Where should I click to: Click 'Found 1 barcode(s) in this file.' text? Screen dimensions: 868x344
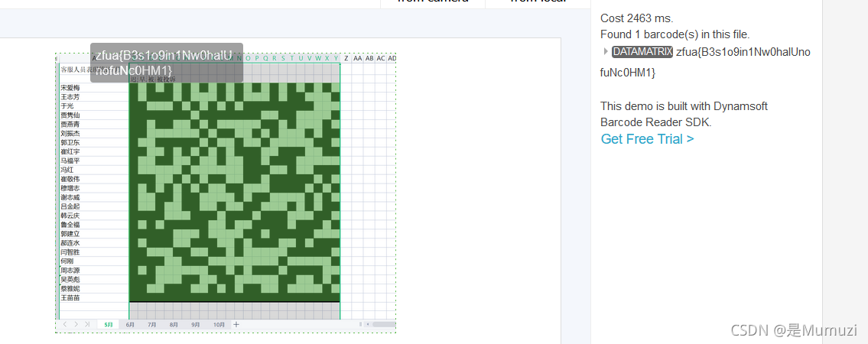click(675, 34)
